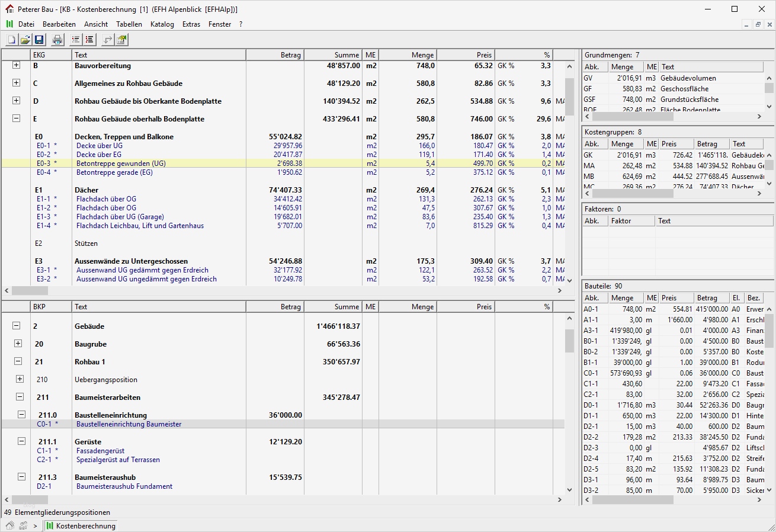Screen dimensions: 776x532
Task: Click the last toolbar icon with green arrow
Action: pyautogui.click(x=121, y=40)
